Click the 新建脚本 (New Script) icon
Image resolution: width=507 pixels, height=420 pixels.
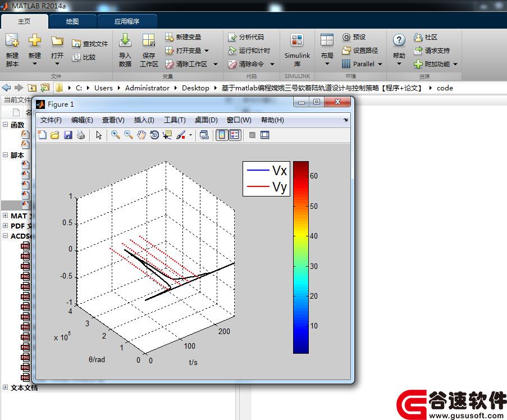(x=12, y=40)
